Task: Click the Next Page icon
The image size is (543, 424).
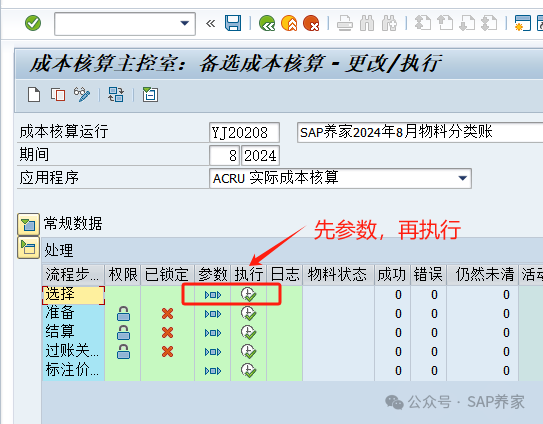Action: tap(467, 23)
